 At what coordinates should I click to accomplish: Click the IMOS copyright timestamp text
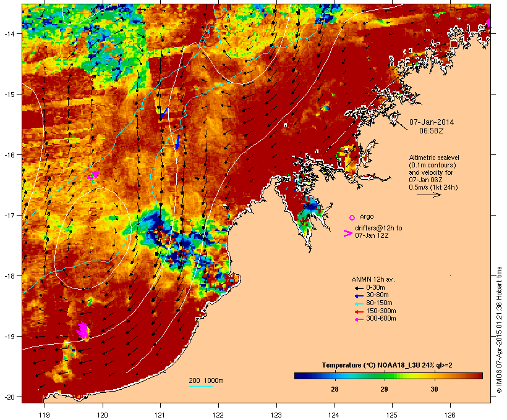499,330
